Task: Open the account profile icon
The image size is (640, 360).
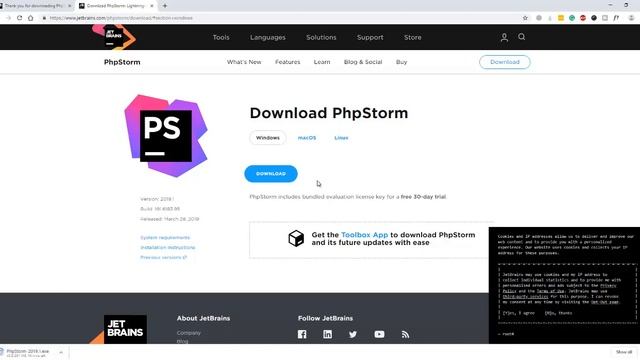Action: [x=504, y=38]
